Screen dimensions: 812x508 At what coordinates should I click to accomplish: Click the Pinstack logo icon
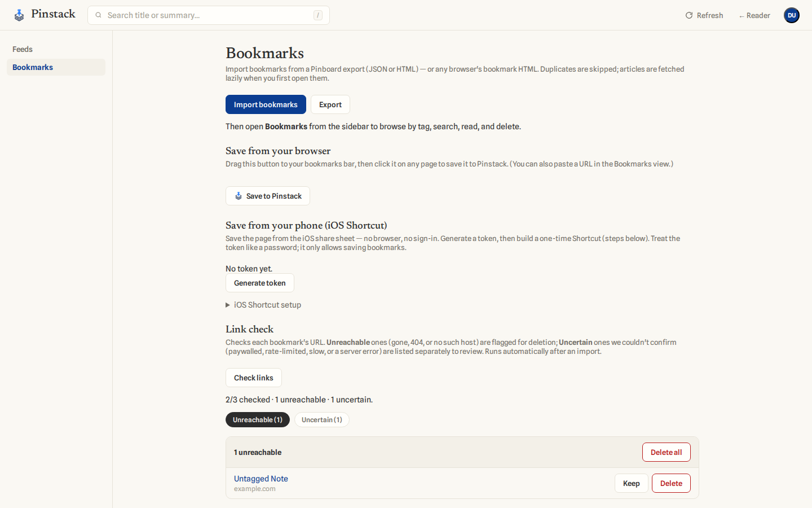coord(19,15)
